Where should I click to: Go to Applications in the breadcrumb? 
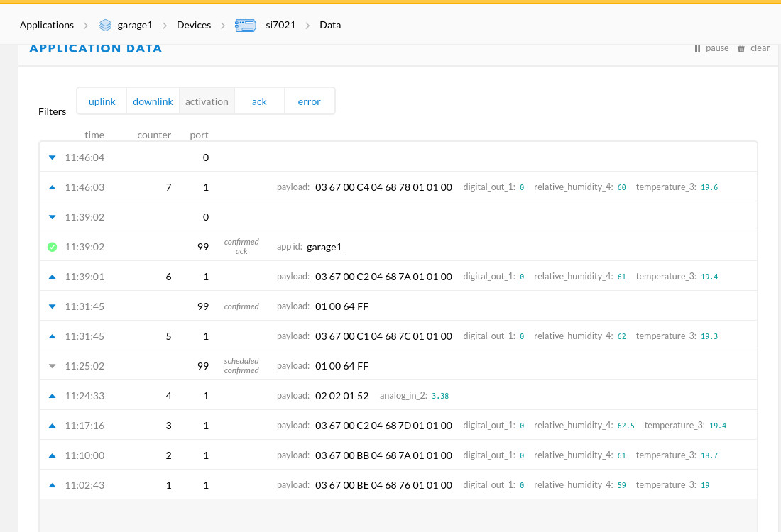coord(47,25)
